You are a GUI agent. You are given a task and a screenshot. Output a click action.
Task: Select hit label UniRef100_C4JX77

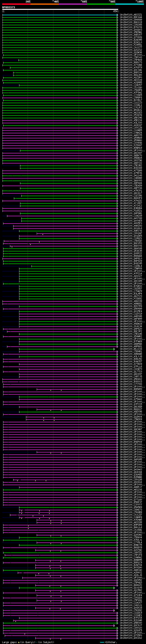131,48
